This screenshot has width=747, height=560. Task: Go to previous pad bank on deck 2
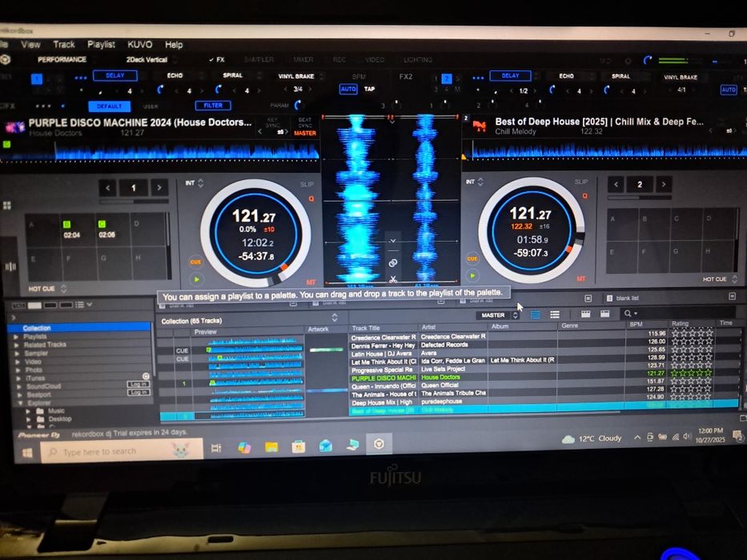pos(616,184)
